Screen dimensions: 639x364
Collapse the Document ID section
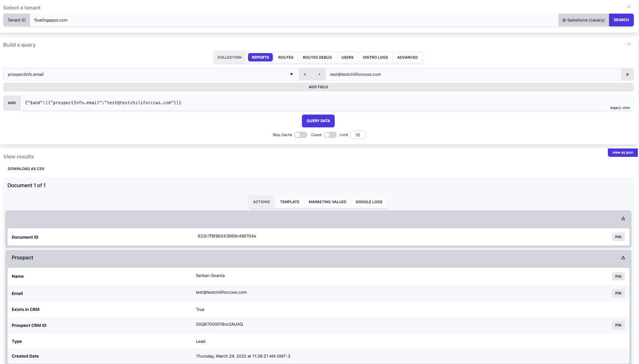[623, 218]
